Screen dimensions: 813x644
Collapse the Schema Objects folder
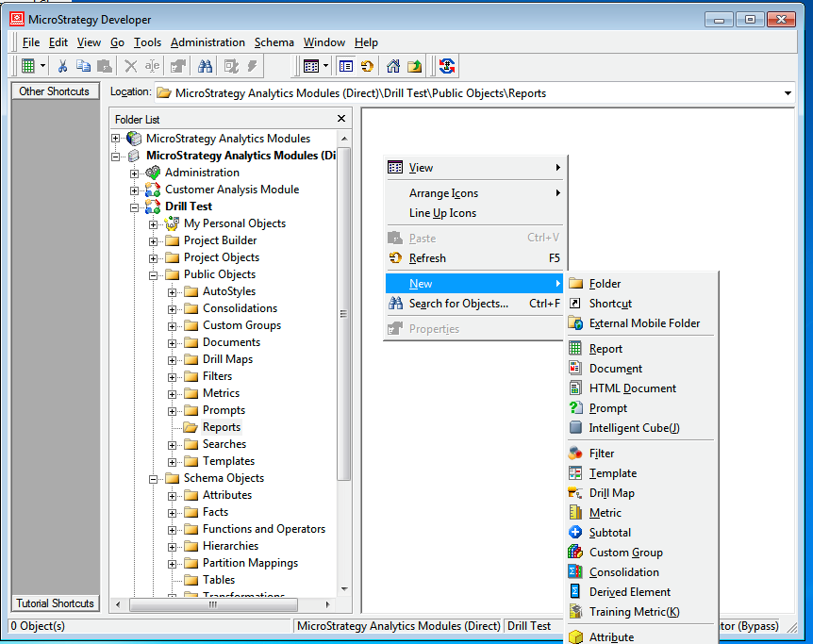tap(154, 478)
